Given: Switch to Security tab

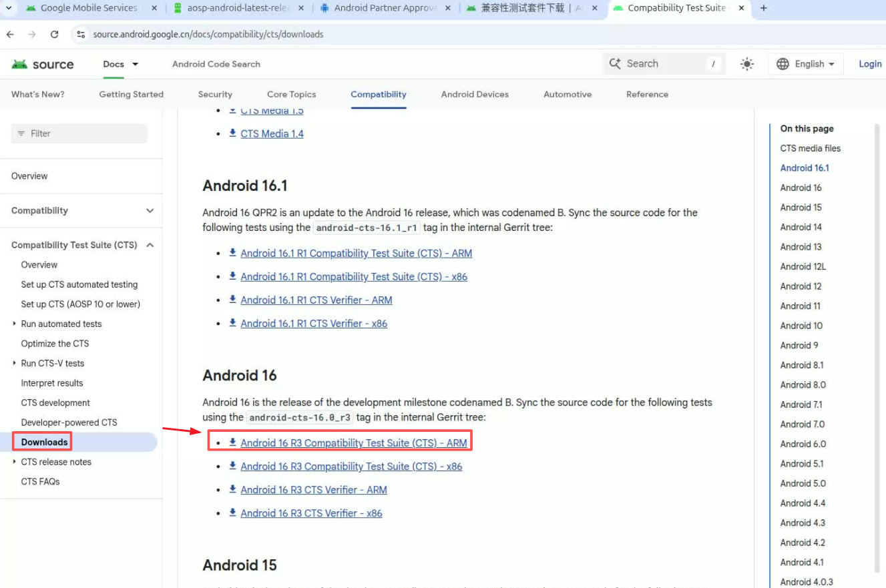Looking at the screenshot, I should click(x=215, y=94).
